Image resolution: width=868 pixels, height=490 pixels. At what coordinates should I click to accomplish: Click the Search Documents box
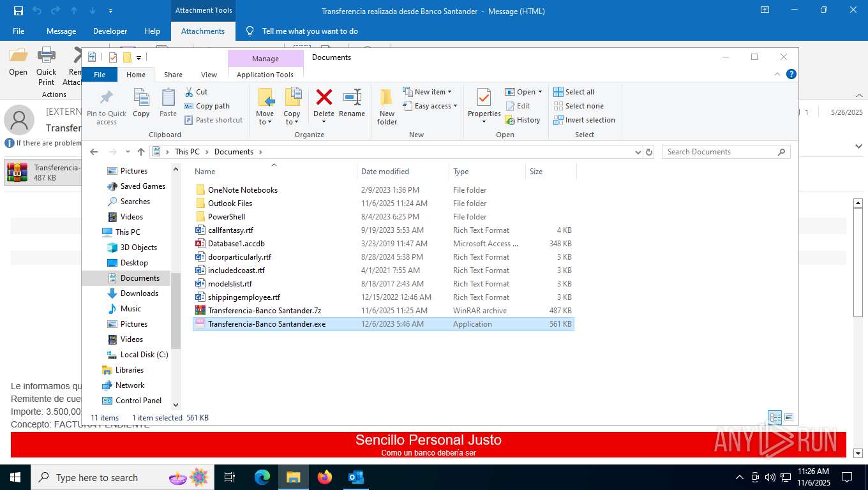pos(725,152)
